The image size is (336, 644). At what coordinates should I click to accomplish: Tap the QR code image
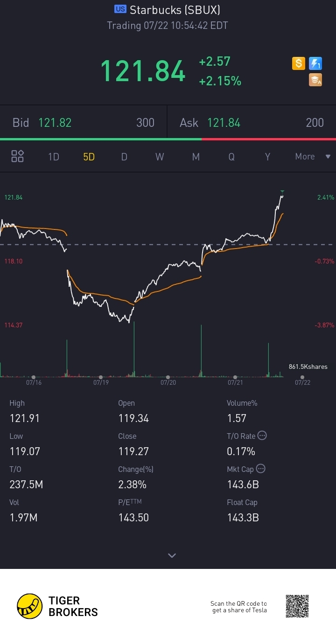pos(297,606)
